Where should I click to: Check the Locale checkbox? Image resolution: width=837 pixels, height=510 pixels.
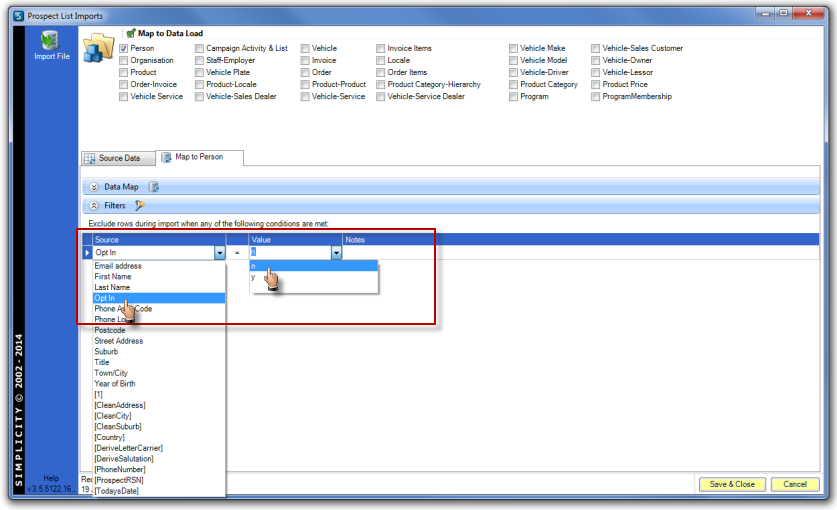[x=381, y=60]
